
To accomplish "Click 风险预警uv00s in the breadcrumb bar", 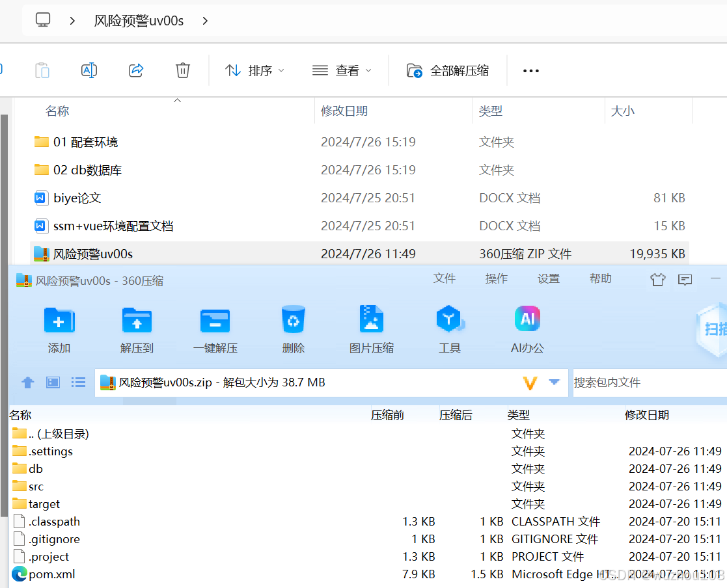I will (139, 20).
